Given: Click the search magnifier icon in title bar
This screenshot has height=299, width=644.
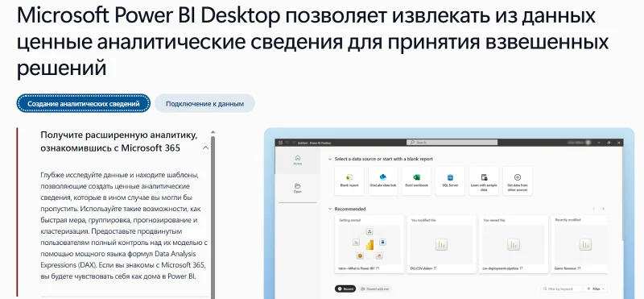Looking at the screenshot, I should tap(412, 143).
